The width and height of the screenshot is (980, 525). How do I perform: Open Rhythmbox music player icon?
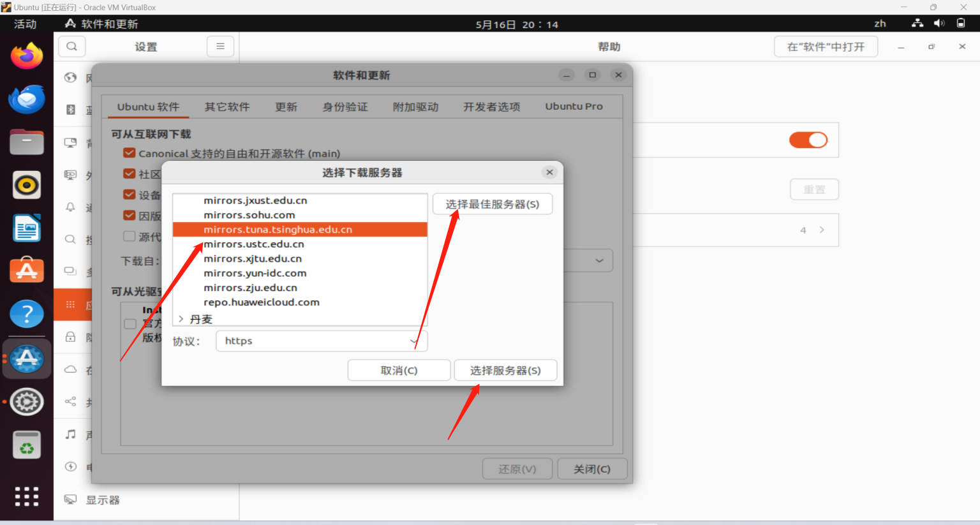coord(27,186)
